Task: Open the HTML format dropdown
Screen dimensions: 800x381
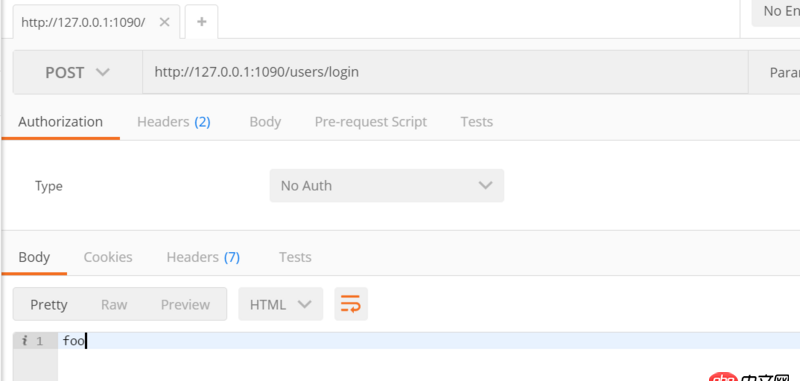Action: 281,304
